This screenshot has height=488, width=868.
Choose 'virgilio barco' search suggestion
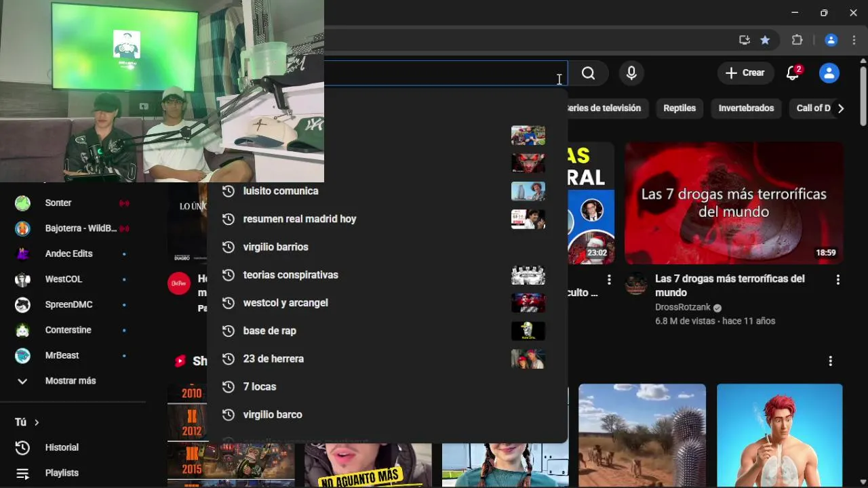pyautogui.click(x=387, y=414)
